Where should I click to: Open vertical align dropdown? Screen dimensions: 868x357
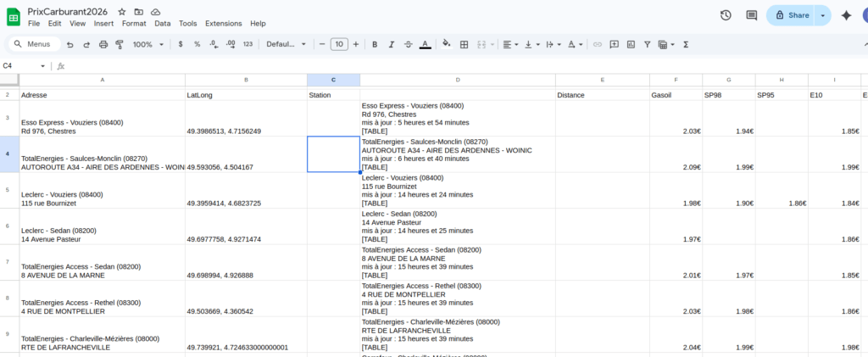531,44
